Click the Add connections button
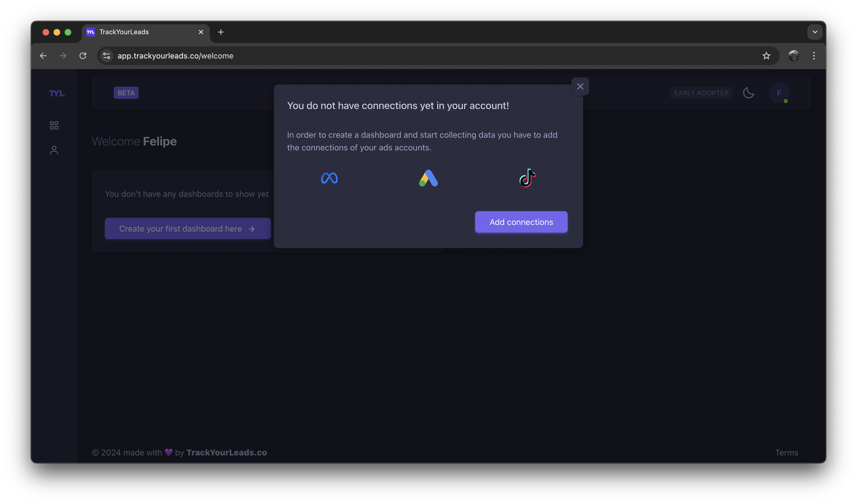This screenshot has height=504, width=857. [x=521, y=222]
